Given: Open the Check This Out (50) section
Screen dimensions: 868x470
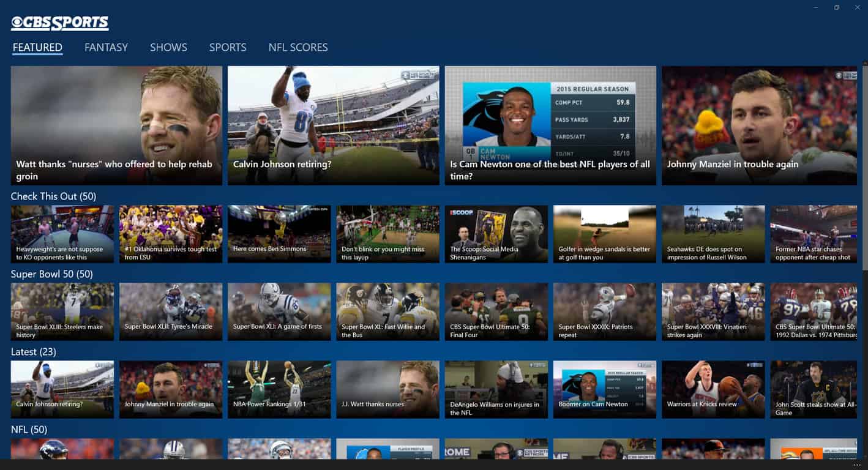Looking at the screenshot, I should tap(53, 196).
